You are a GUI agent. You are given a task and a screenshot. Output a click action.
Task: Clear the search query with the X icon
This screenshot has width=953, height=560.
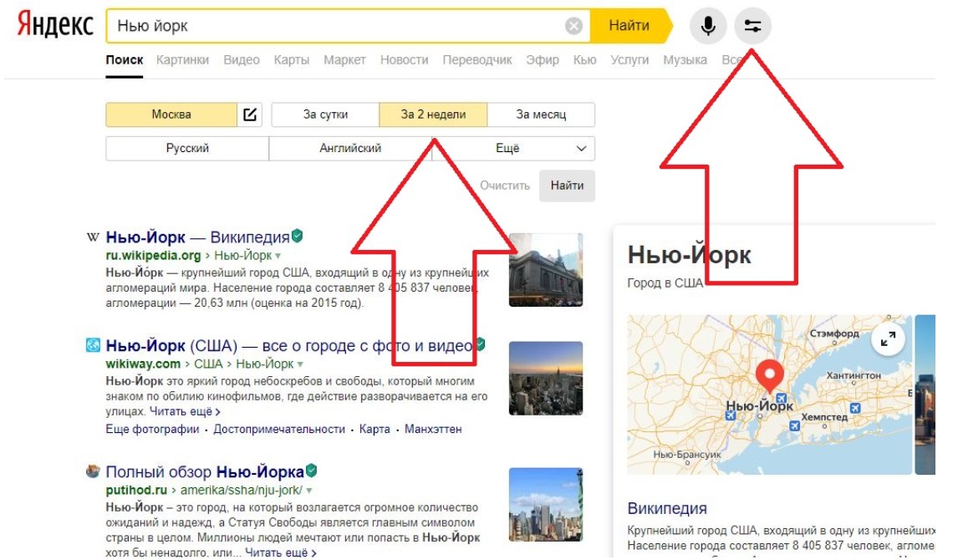click(x=573, y=26)
